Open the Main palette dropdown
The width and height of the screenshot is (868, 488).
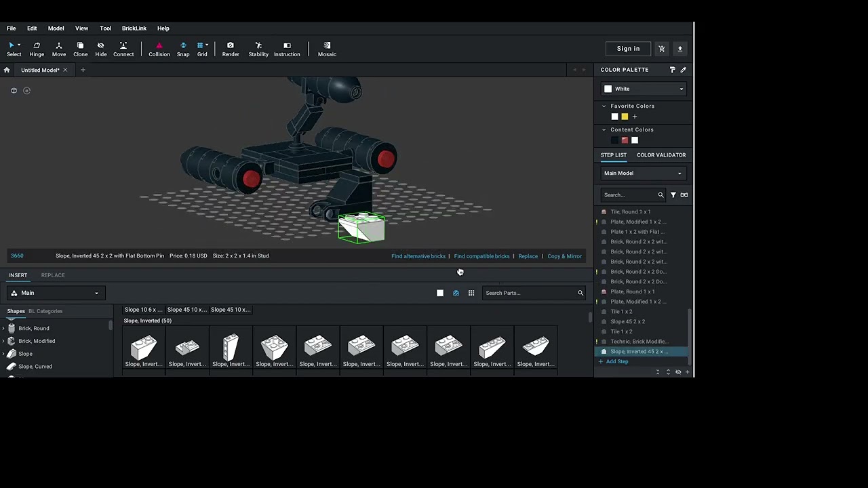(56, 293)
